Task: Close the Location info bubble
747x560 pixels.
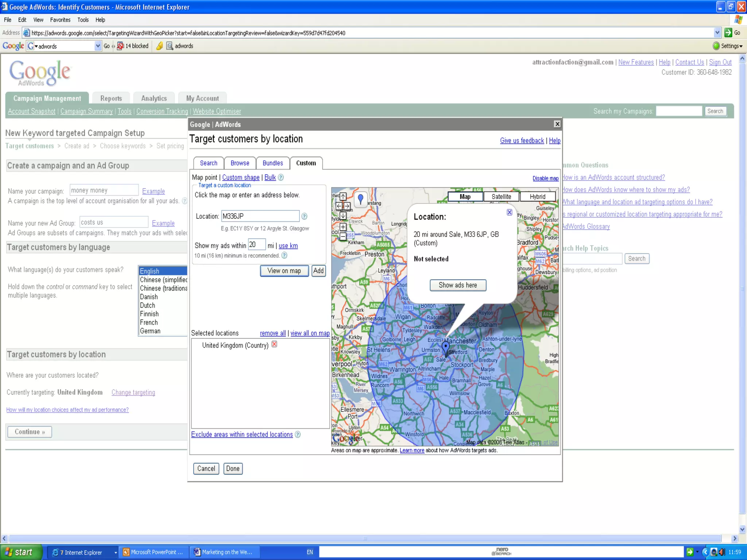Action: click(x=509, y=212)
